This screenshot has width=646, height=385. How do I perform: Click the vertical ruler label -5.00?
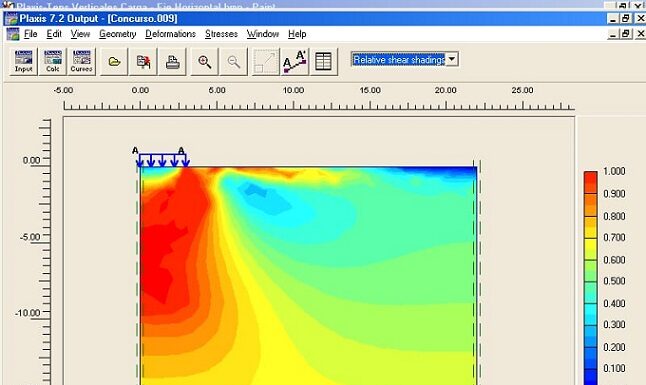click(x=30, y=237)
